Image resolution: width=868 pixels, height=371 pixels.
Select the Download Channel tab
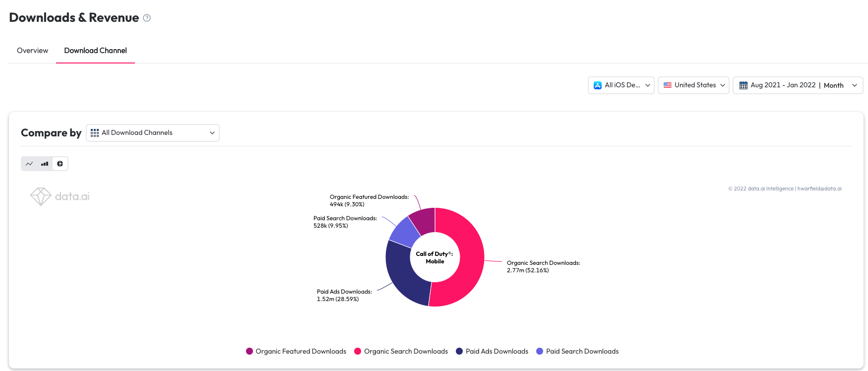[95, 51]
